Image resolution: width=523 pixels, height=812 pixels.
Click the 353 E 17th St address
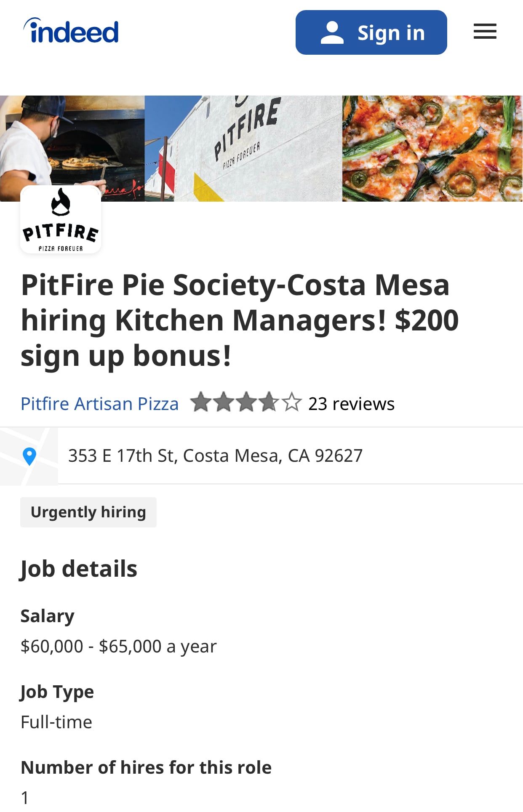tap(215, 455)
